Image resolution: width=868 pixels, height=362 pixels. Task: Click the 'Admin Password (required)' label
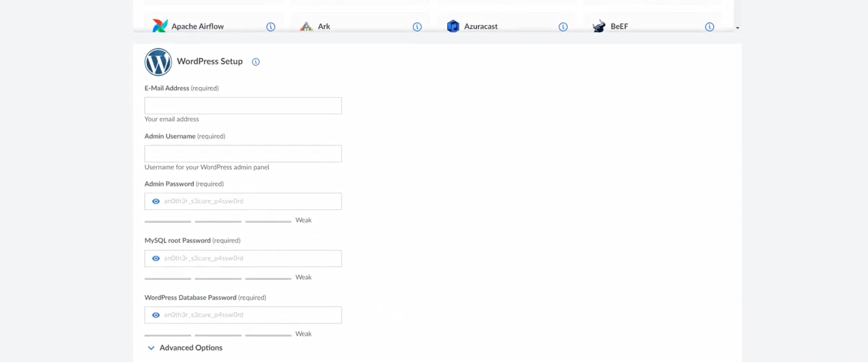coord(184,184)
